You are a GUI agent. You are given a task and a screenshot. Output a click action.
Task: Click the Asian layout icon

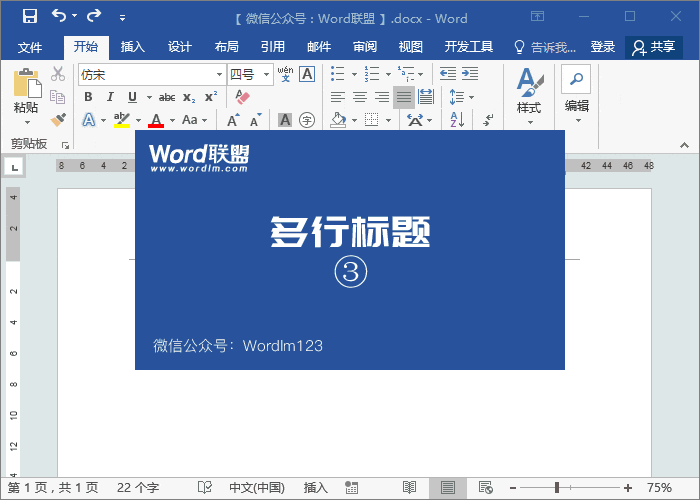pyautogui.click(x=415, y=120)
